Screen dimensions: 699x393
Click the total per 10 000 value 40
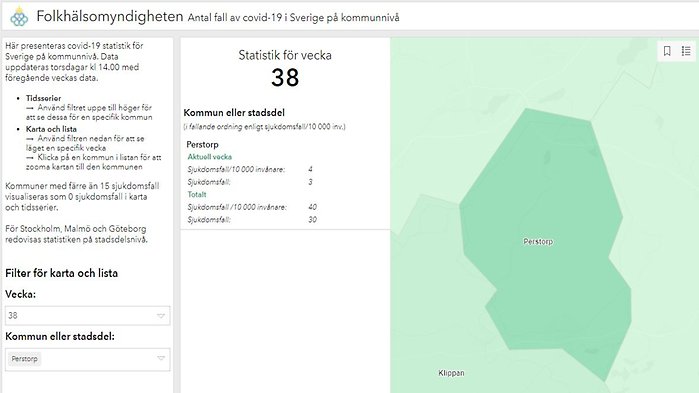point(312,207)
